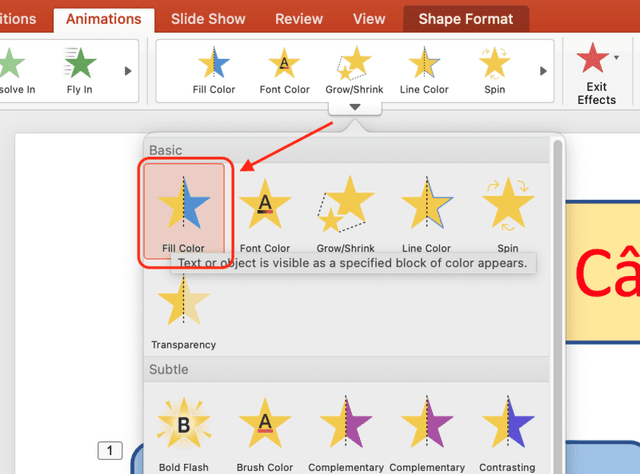The image size is (640, 474).
Task: Pick Grow/Shrink in Basic dropdown section
Action: (346, 214)
